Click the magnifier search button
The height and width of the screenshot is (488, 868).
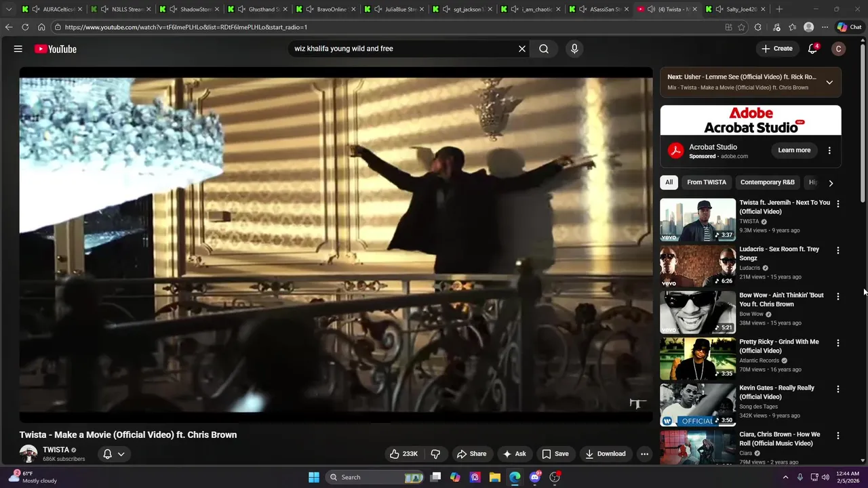tap(544, 49)
